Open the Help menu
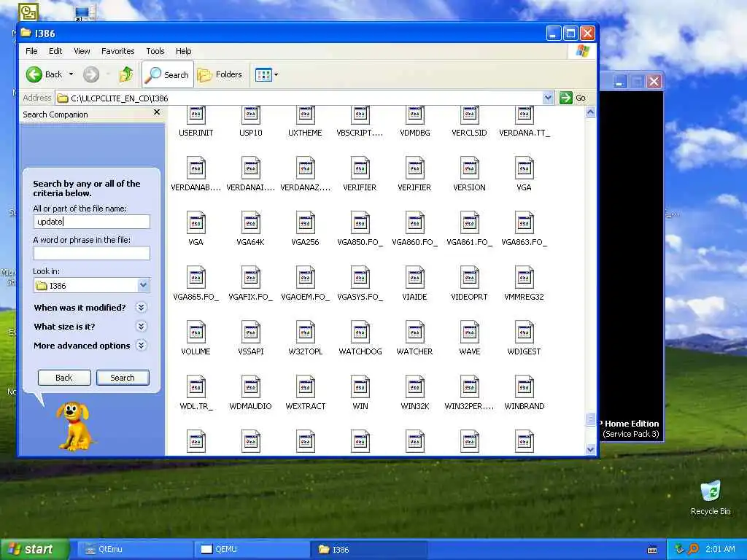The width and height of the screenshot is (747, 560). click(x=183, y=51)
